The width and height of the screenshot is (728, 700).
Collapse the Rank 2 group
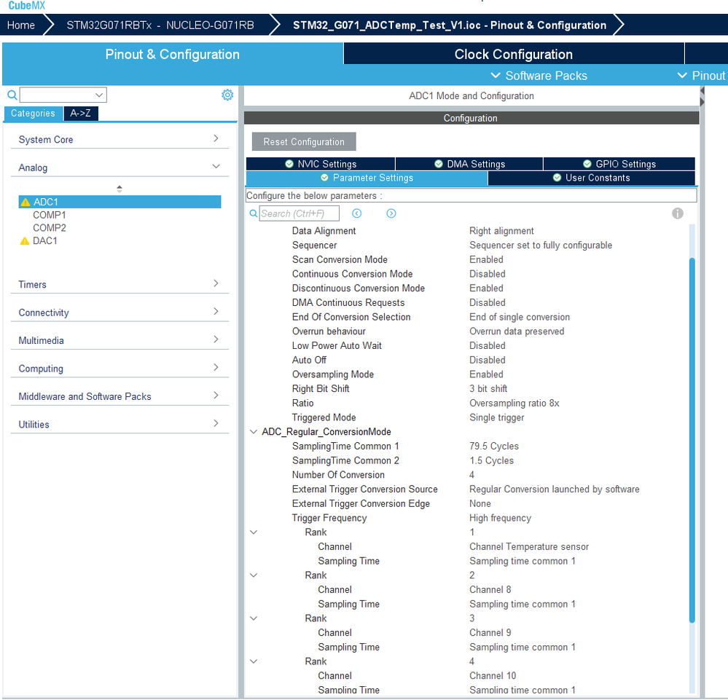[254, 575]
